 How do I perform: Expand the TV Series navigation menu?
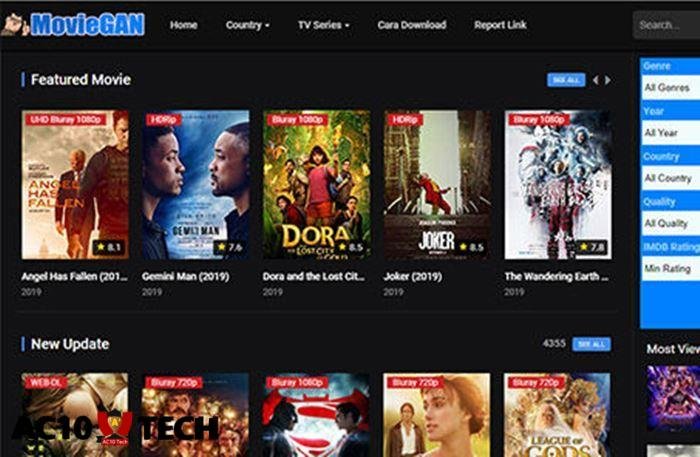323,25
